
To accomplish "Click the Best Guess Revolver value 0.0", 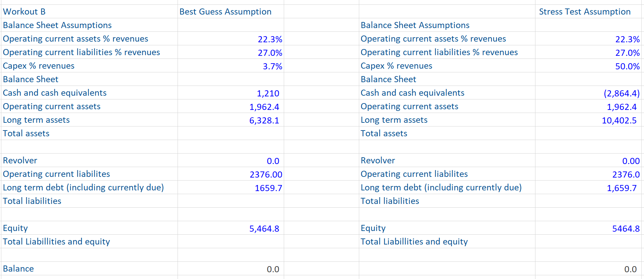I will tap(273, 161).
